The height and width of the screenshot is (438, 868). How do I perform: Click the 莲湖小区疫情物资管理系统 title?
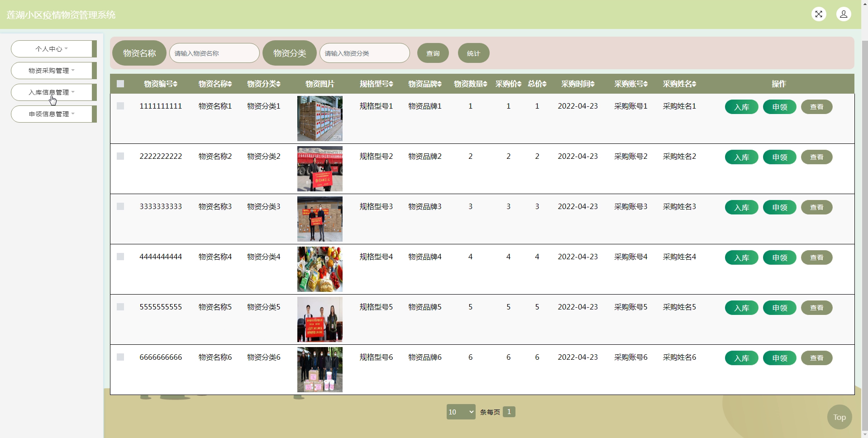click(x=61, y=15)
